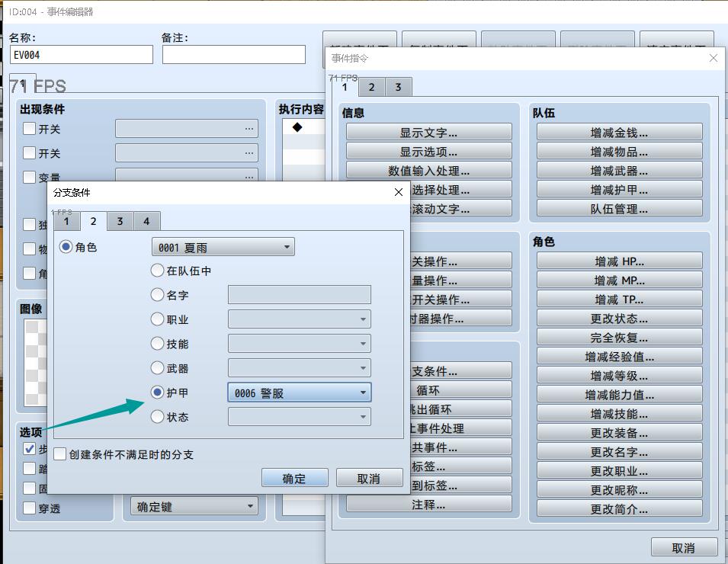The width and height of the screenshot is (728, 564).
Task: Click the 完全恢复... command button
Action: [x=619, y=337]
